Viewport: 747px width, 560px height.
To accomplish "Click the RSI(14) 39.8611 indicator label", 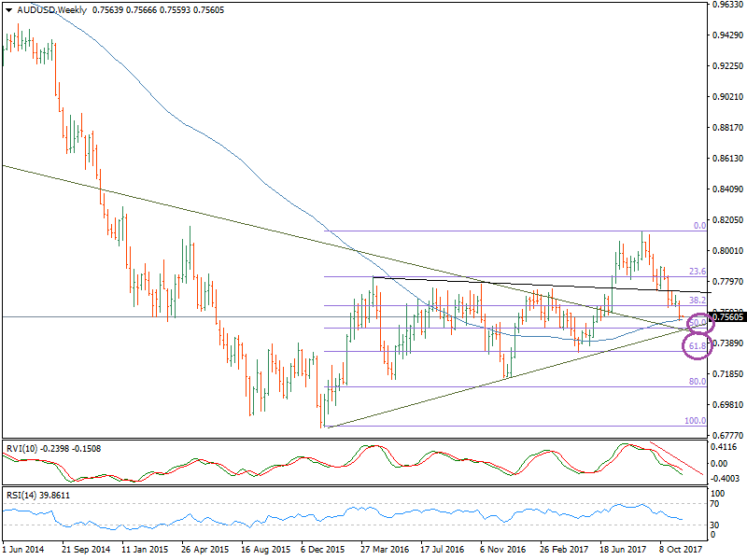I will point(38,496).
